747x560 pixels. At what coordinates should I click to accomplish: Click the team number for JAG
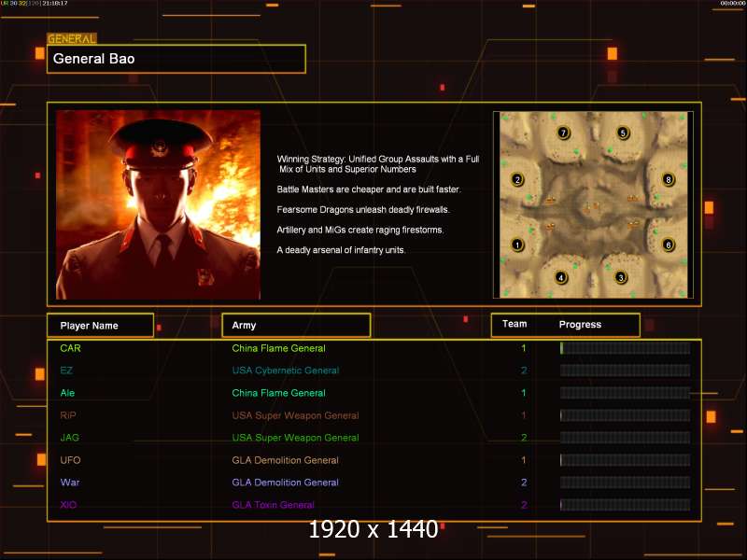[x=524, y=438]
